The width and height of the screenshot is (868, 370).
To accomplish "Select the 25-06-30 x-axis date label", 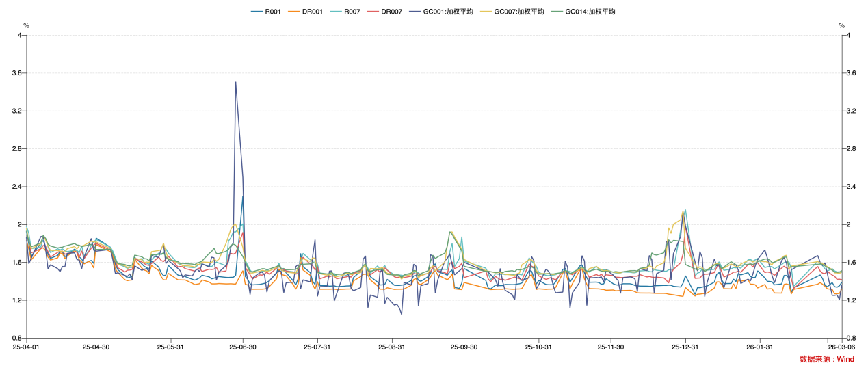I will [244, 347].
